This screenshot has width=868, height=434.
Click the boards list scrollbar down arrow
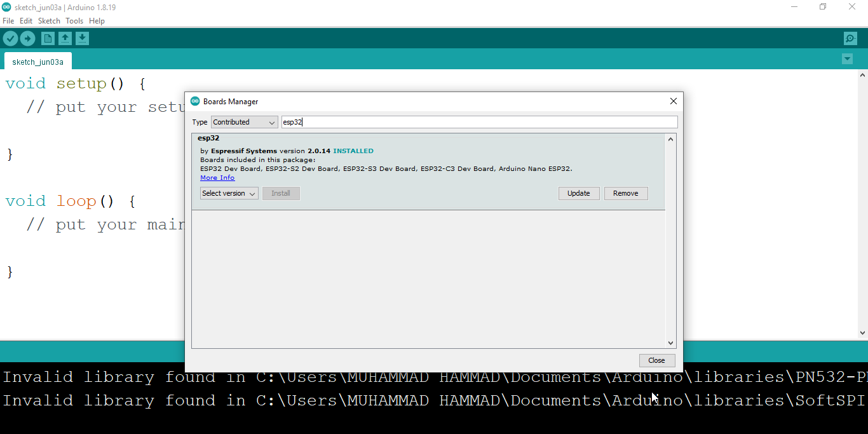pyautogui.click(x=670, y=343)
